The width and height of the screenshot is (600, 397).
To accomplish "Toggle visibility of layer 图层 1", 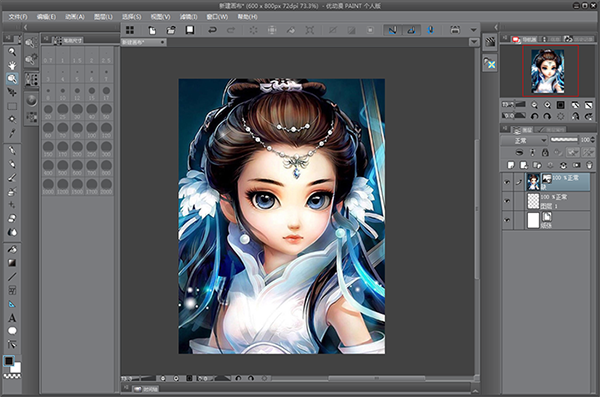I will pos(507,201).
